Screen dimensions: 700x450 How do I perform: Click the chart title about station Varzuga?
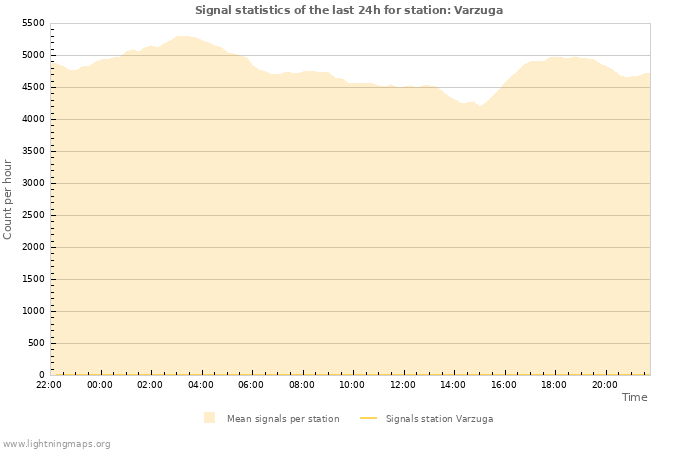[349, 10]
